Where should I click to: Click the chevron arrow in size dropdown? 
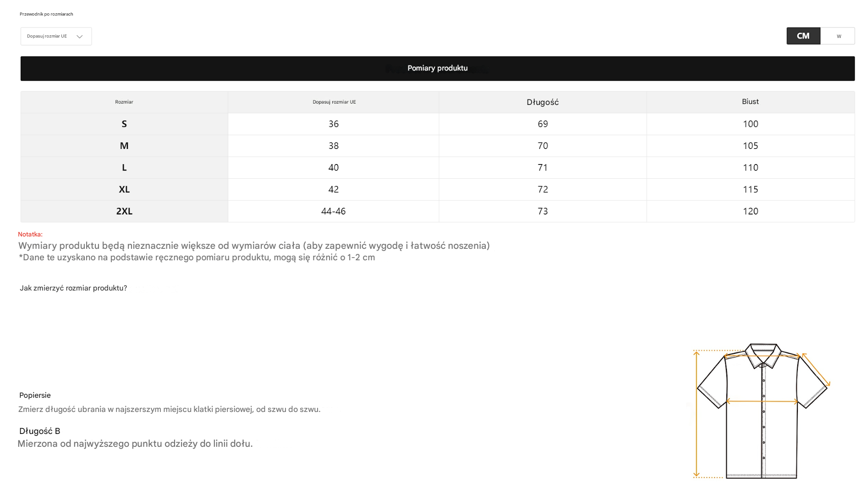click(x=80, y=37)
